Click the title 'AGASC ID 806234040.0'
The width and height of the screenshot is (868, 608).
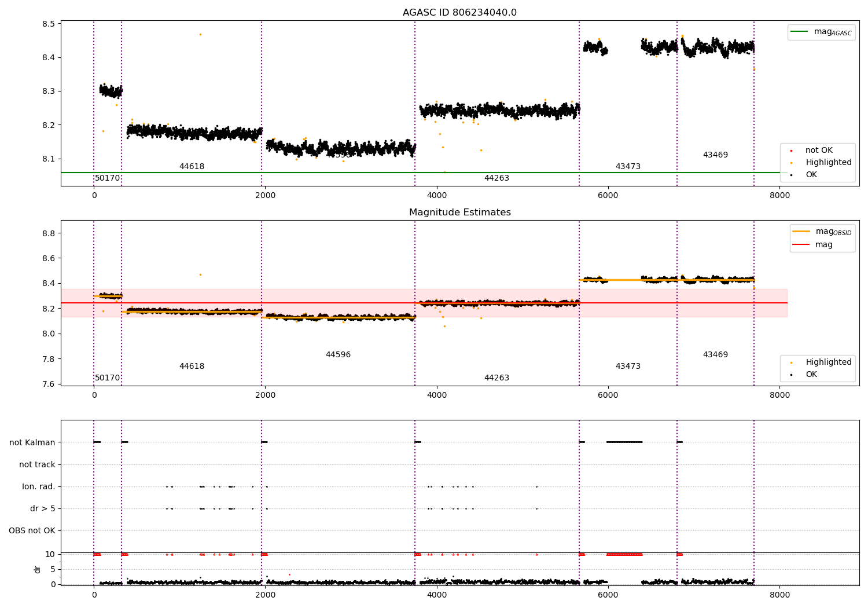[x=459, y=13]
